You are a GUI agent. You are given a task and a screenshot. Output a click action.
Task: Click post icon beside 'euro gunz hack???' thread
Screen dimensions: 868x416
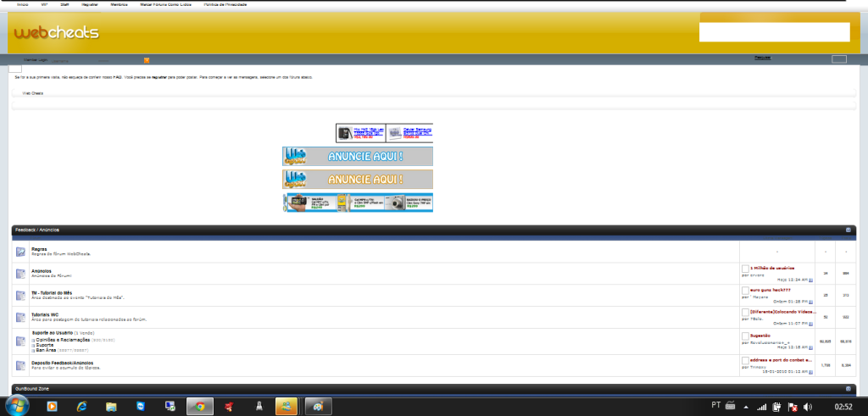pos(745,291)
